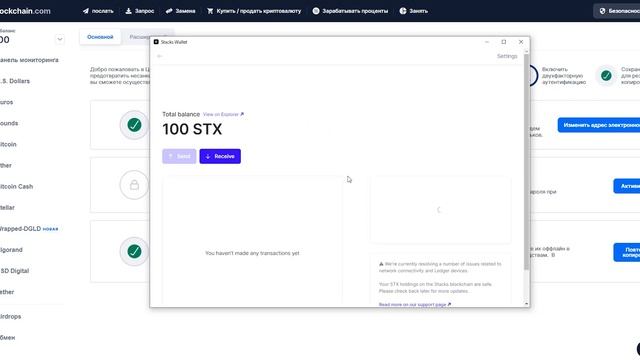The height and width of the screenshot is (360, 640).
Task: Click the green check icon on the third security card
Action: [134, 251]
